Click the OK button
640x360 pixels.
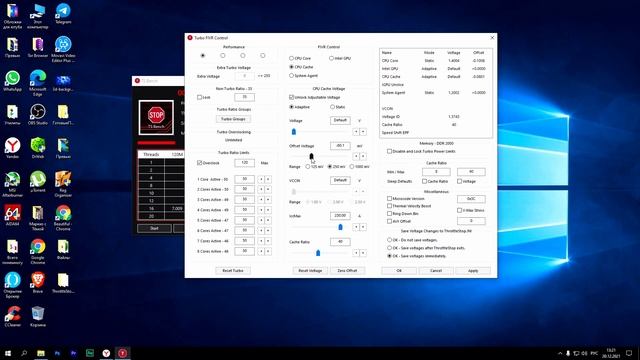(x=399, y=271)
